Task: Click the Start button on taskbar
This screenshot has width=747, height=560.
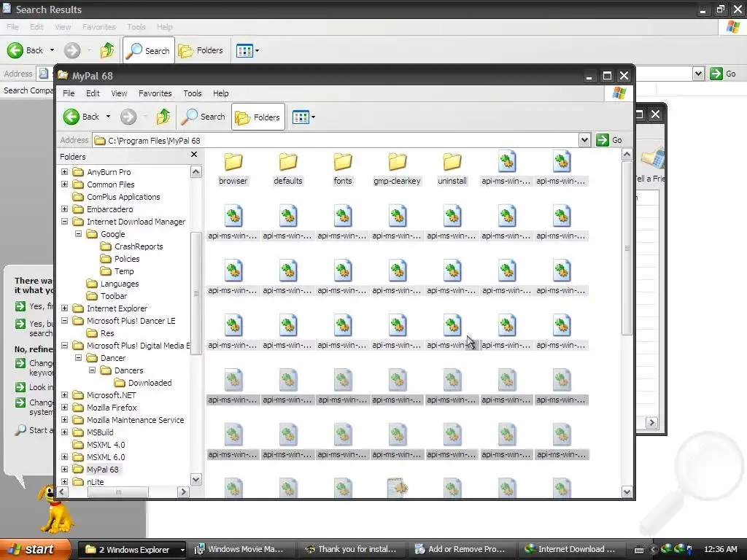Action: coord(35,549)
